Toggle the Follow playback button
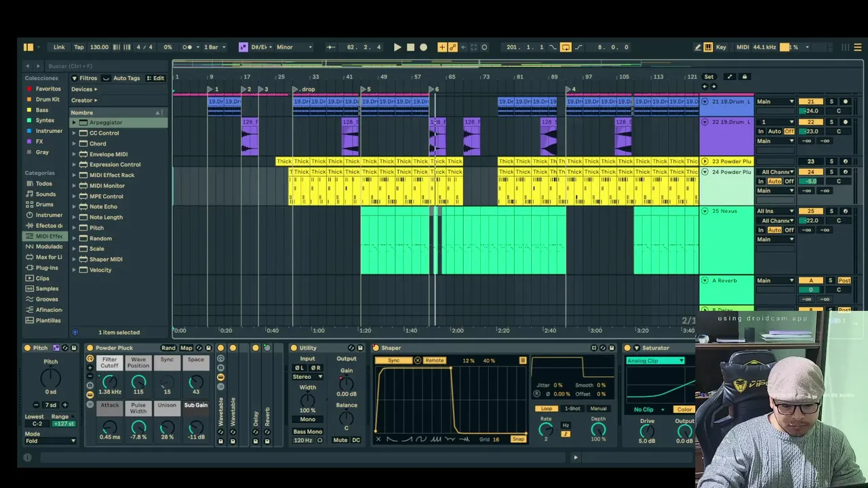 click(330, 47)
